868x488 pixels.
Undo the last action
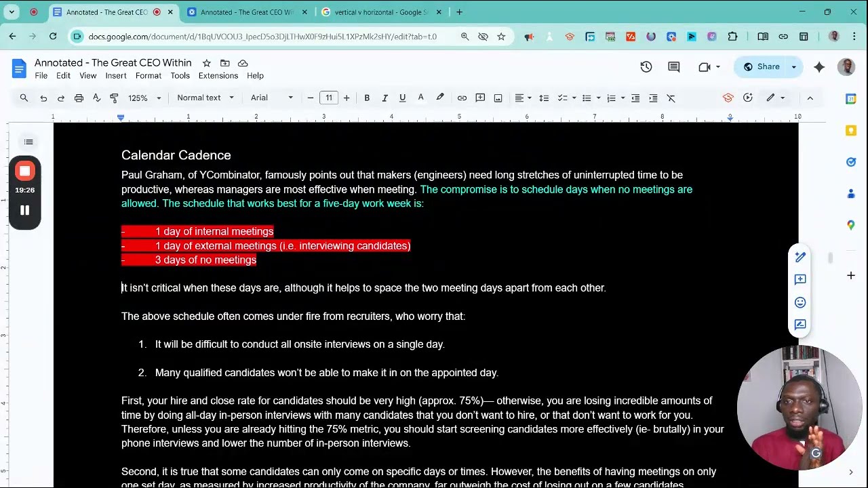pos(43,98)
